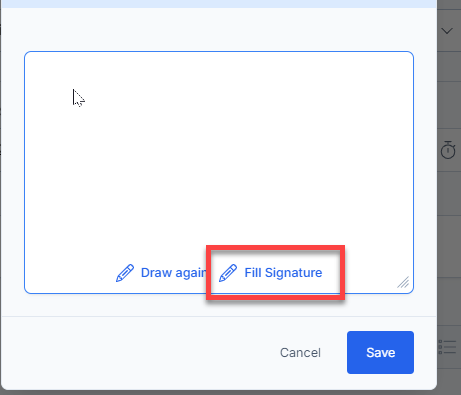Screen dimensions: 461x395
Task: Click the stopwatch timer icon
Action: coord(448,150)
